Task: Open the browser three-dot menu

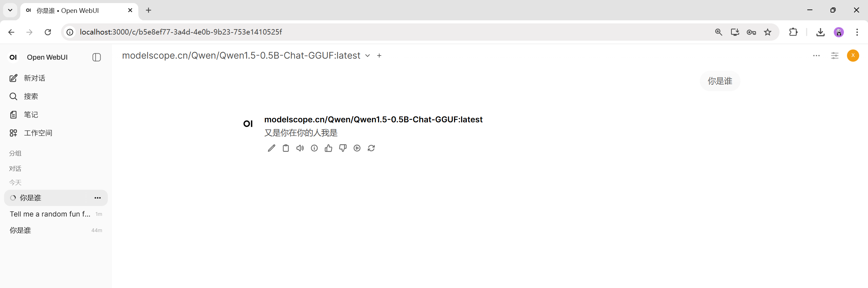Action: (x=857, y=32)
